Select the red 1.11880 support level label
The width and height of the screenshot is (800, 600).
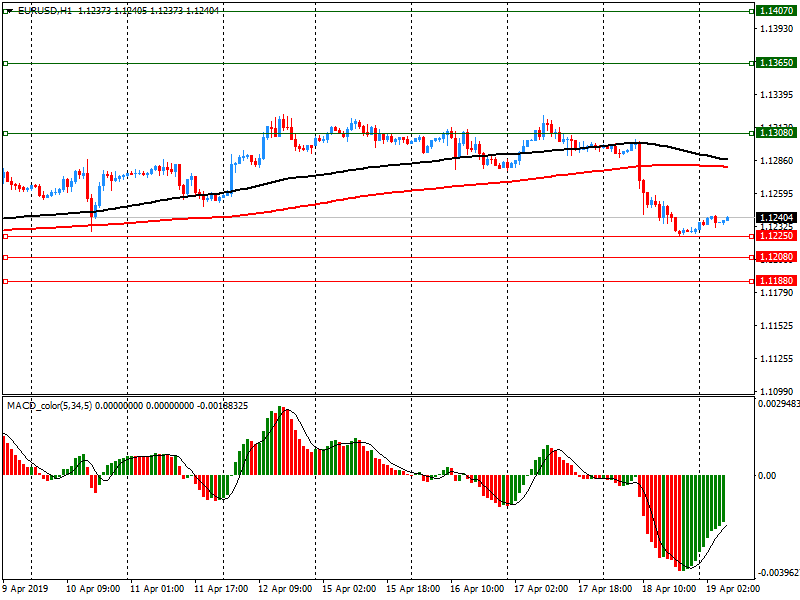(x=776, y=281)
